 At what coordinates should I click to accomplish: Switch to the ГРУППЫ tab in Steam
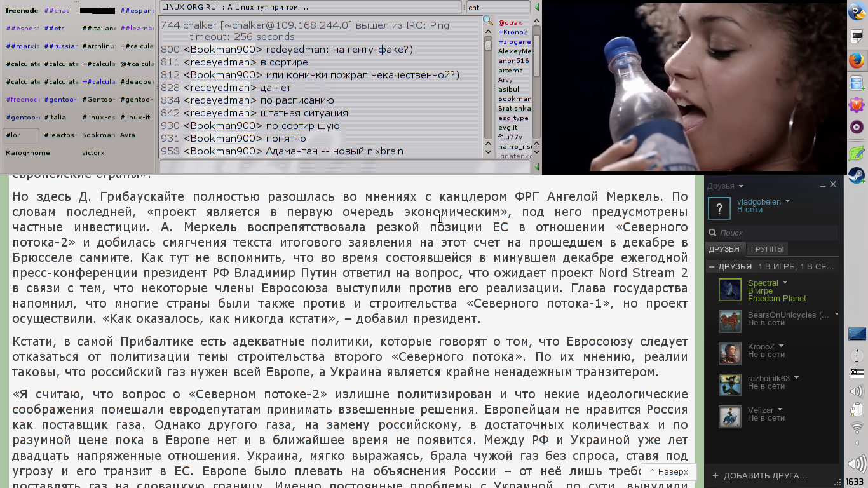pyautogui.click(x=767, y=249)
